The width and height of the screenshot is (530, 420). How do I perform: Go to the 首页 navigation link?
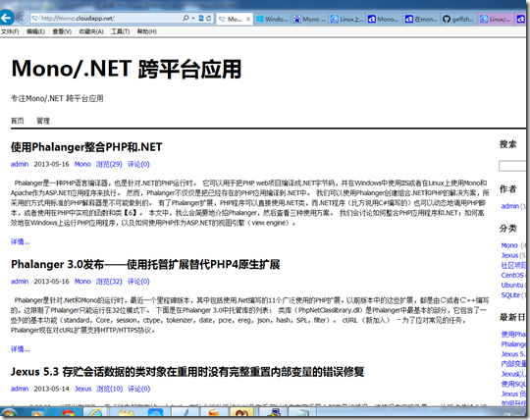tap(18, 121)
